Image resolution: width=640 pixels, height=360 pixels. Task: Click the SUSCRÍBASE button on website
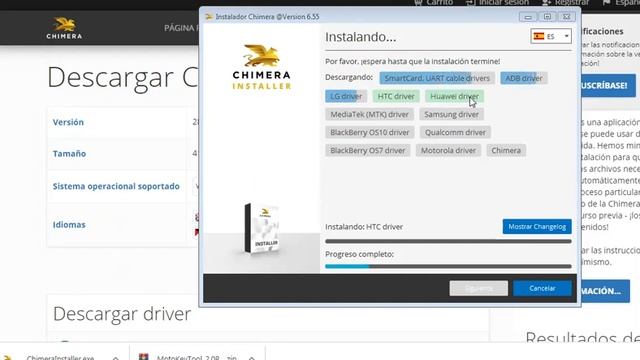click(x=608, y=85)
